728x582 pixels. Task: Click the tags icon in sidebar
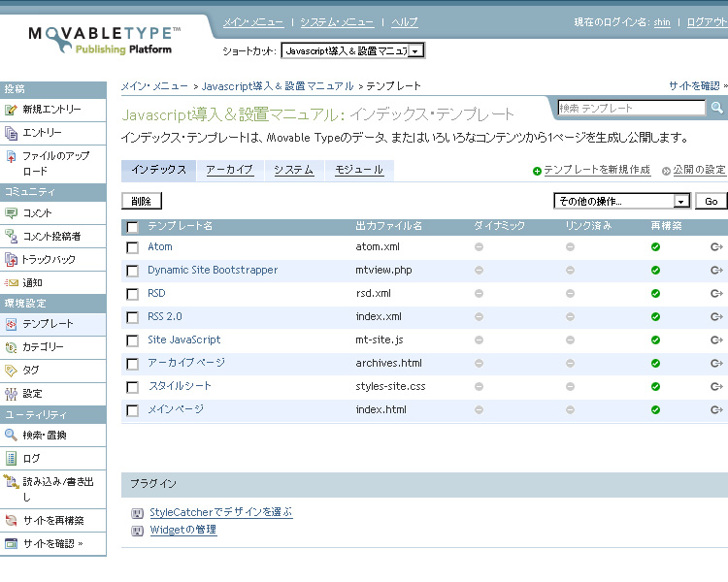click(11, 371)
